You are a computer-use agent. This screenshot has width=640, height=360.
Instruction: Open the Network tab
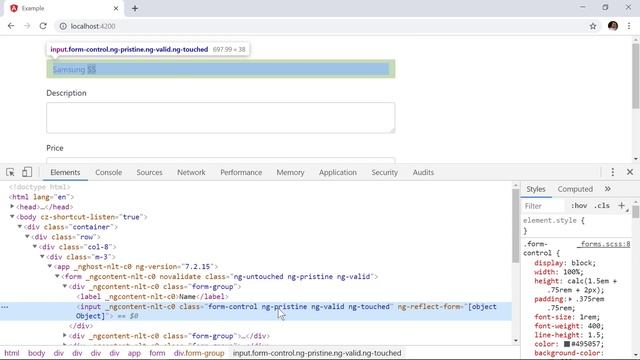[191, 172]
